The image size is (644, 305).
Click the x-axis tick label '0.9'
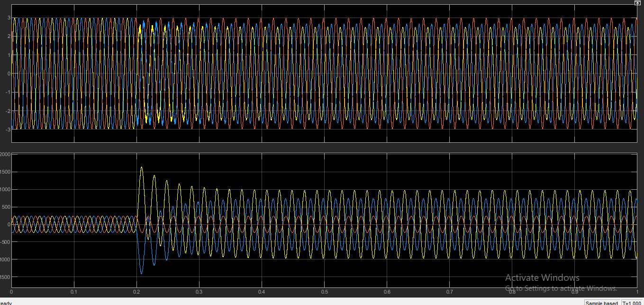click(575, 291)
